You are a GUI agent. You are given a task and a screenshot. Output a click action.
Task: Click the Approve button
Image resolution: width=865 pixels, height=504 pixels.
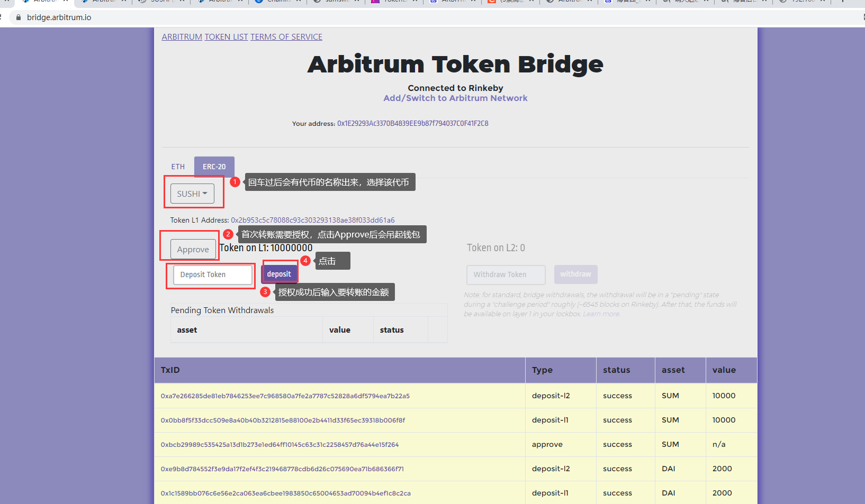(193, 249)
